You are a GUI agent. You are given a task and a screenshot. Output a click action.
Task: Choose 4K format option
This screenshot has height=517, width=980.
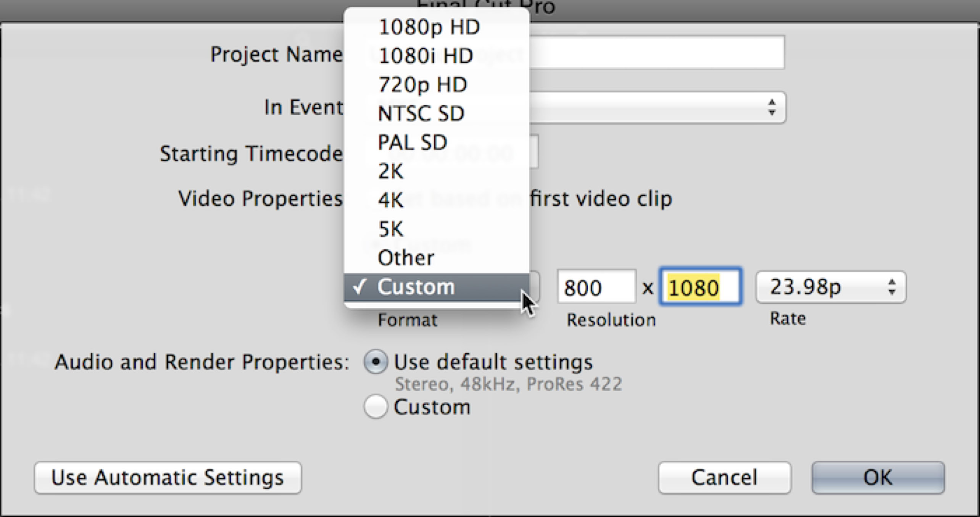[390, 200]
